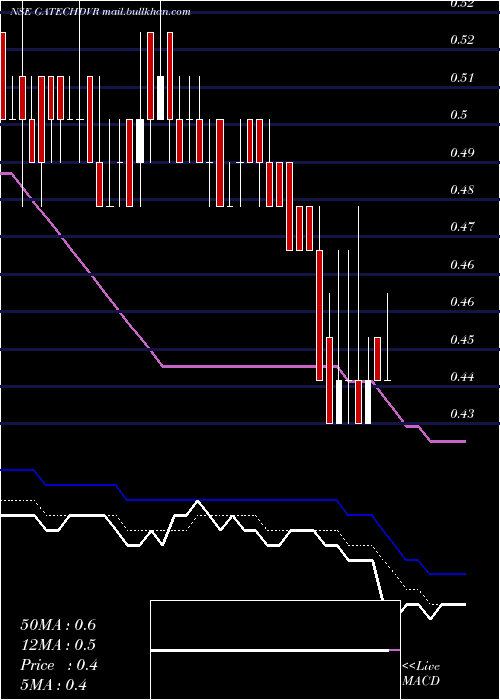Click the 0.48 price axis label
500x700 pixels.
462,190
